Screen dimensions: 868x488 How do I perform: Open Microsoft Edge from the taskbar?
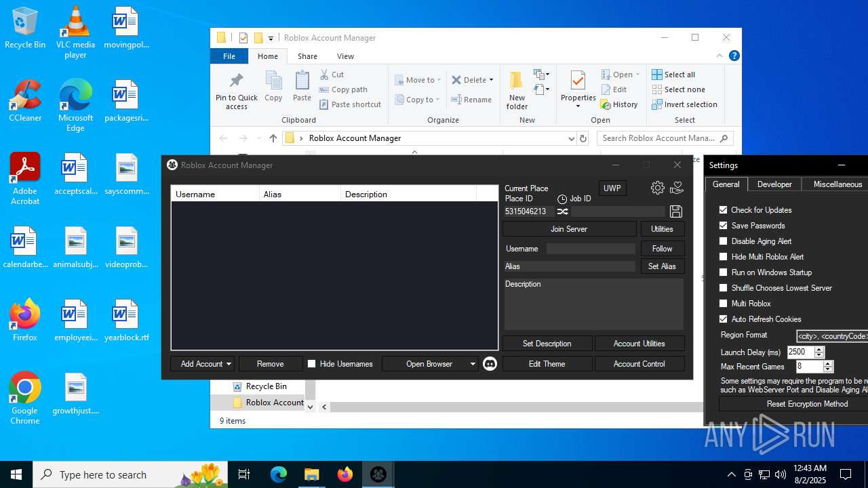tap(279, 474)
